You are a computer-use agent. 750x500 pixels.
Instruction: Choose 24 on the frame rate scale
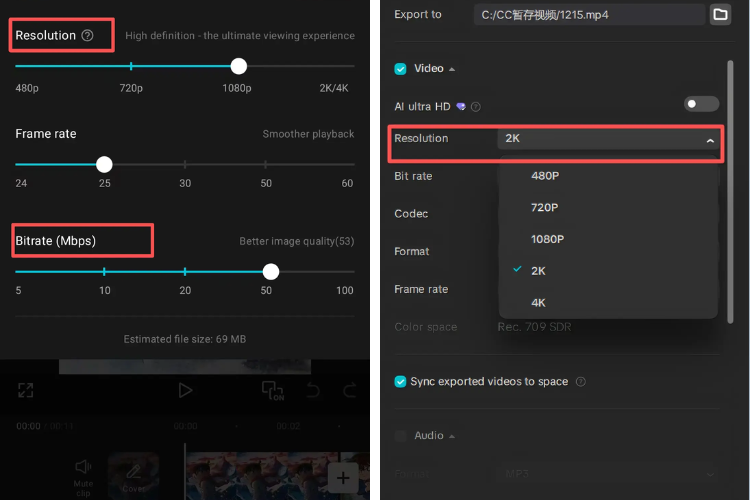pos(21,183)
